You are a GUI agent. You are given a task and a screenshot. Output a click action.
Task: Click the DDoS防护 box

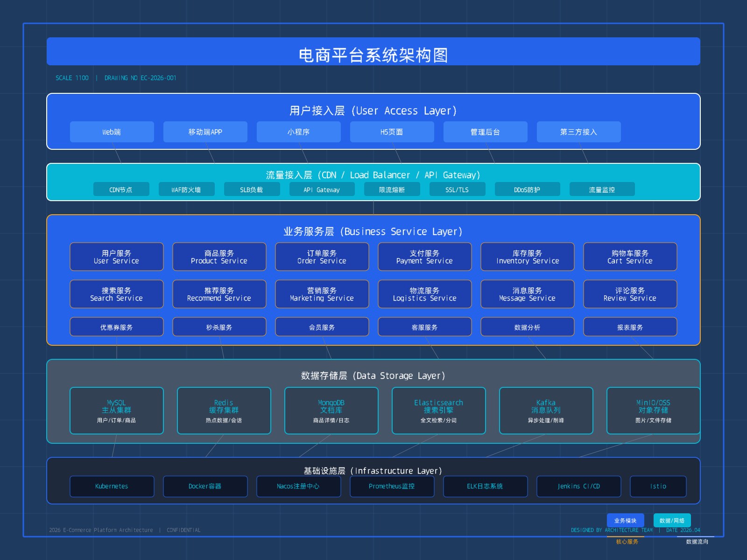(528, 189)
